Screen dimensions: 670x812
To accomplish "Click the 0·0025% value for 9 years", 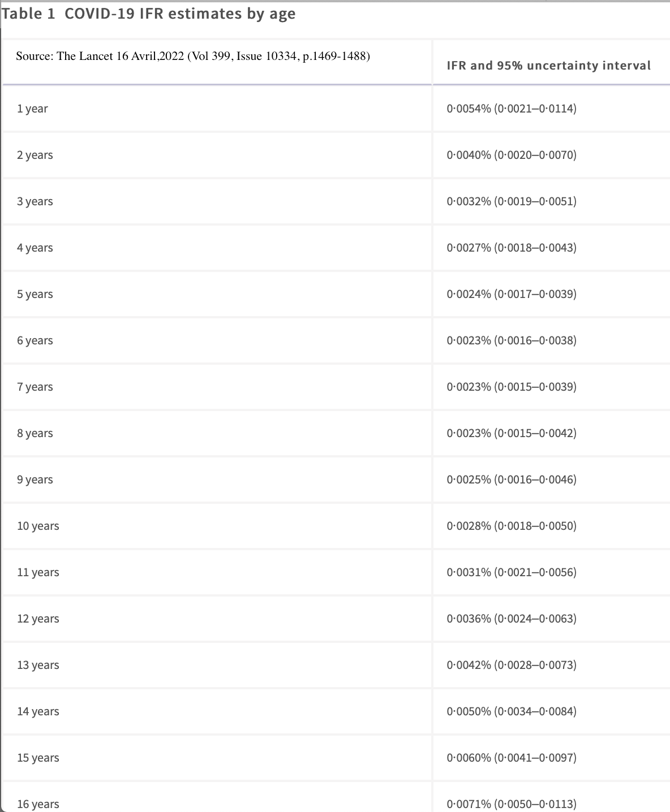I will coord(469,480).
